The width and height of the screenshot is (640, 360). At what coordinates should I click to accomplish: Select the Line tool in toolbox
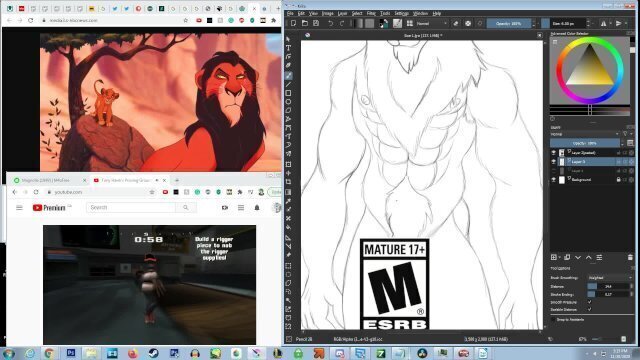288,84
